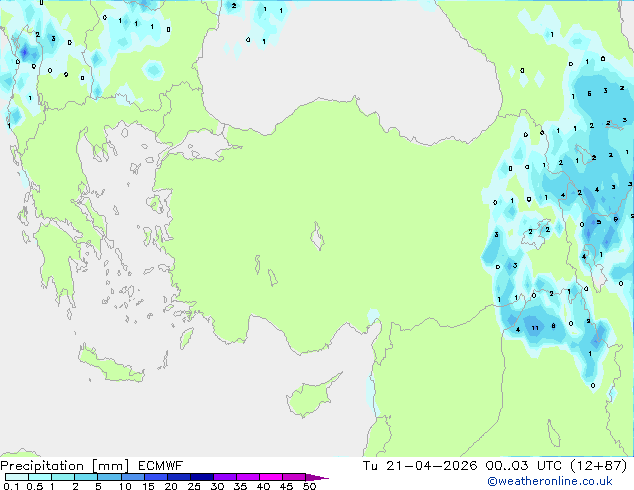This screenshot has height=490, width=634.
Task: Click the 0.1 mm palest legend swatch
Action: (17, 477)
